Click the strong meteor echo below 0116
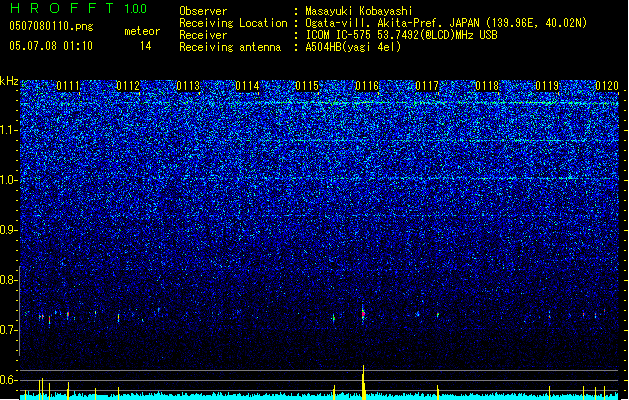 (x=363, y=314)
